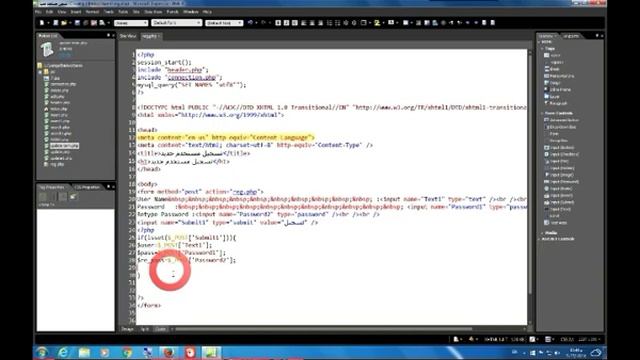Viewport: 640px width, 360px height.
Task: Insert Inline Frame from Toolbox
Action: point(557,89)
